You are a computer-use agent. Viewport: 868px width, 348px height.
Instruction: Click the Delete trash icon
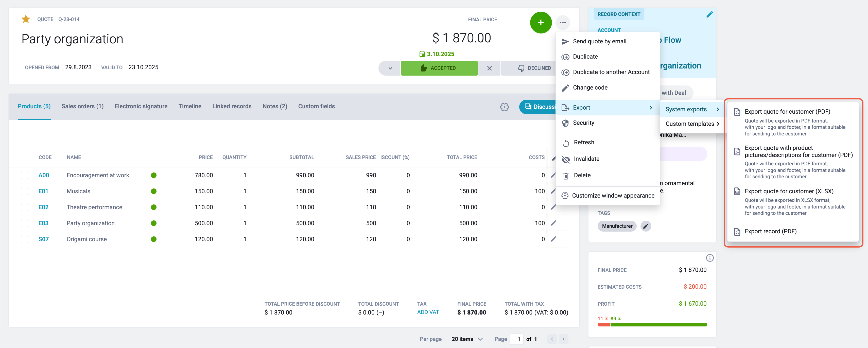(x=566, y=176)
